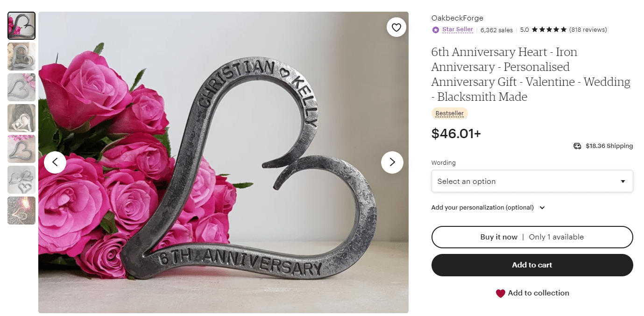The height and width of the screenshot is (316, 644).
Task: Open the OakbeckForge shop link
Action: (x=457, y=18)
